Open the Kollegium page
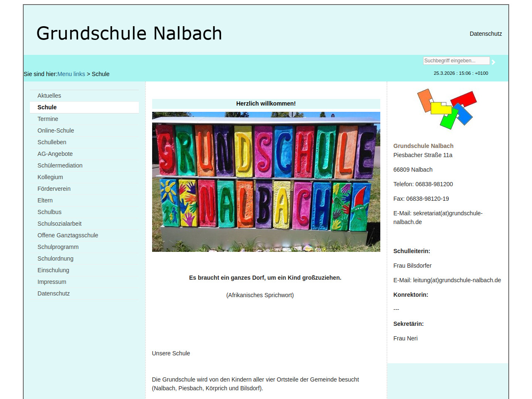532x399 pixels. click(50, 177)
